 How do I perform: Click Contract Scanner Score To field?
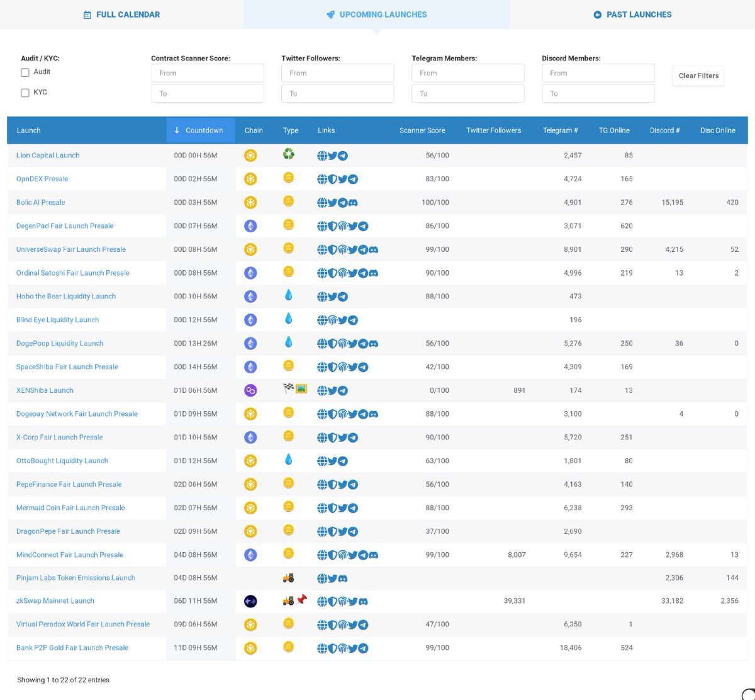208,93
